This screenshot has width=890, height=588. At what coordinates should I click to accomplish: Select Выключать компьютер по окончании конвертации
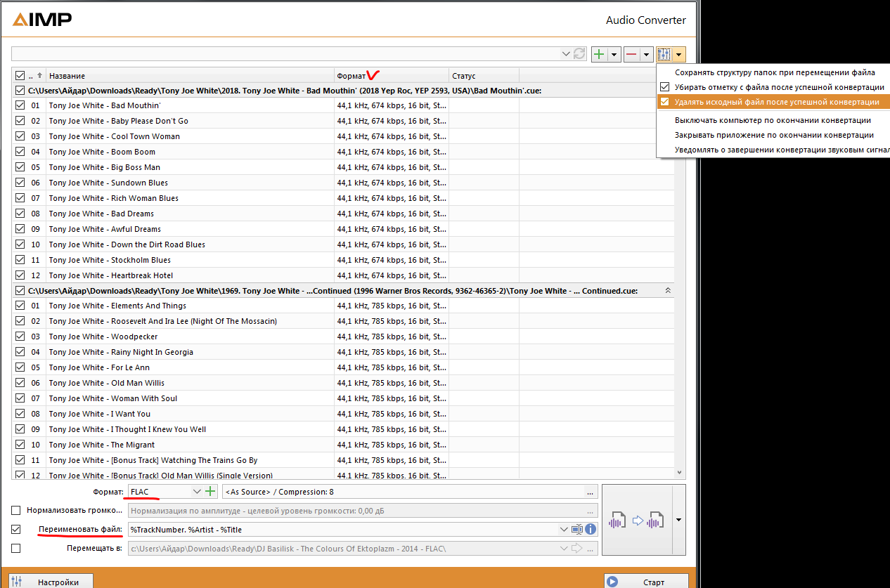click(773, 120)
